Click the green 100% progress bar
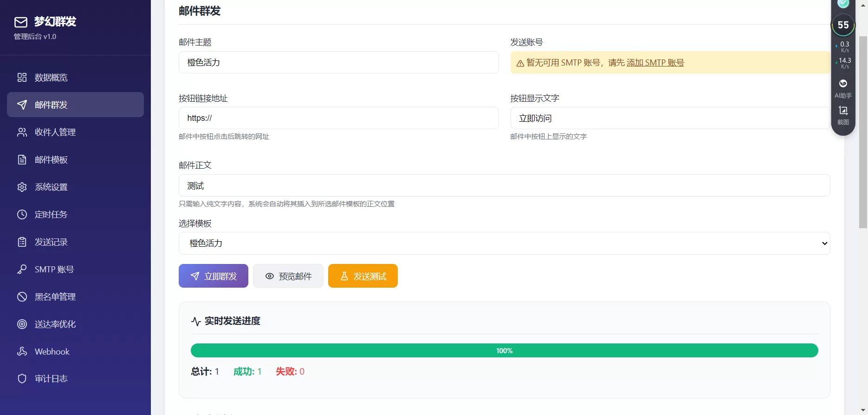 (x=504, y=350)
